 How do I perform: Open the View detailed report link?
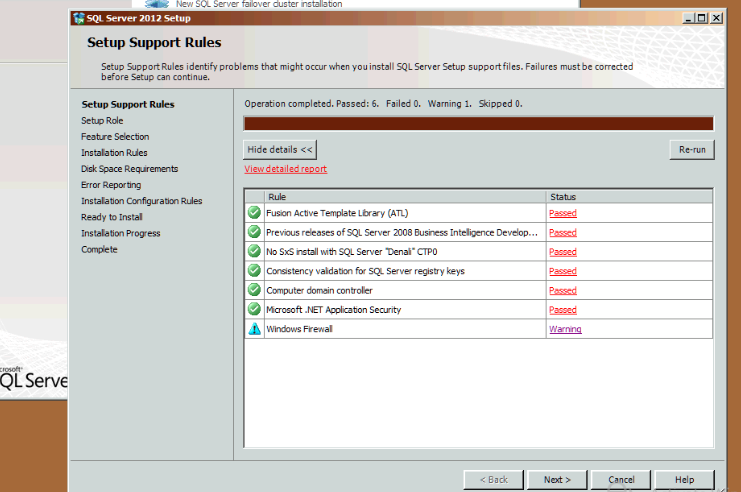[x=285, y=169]
